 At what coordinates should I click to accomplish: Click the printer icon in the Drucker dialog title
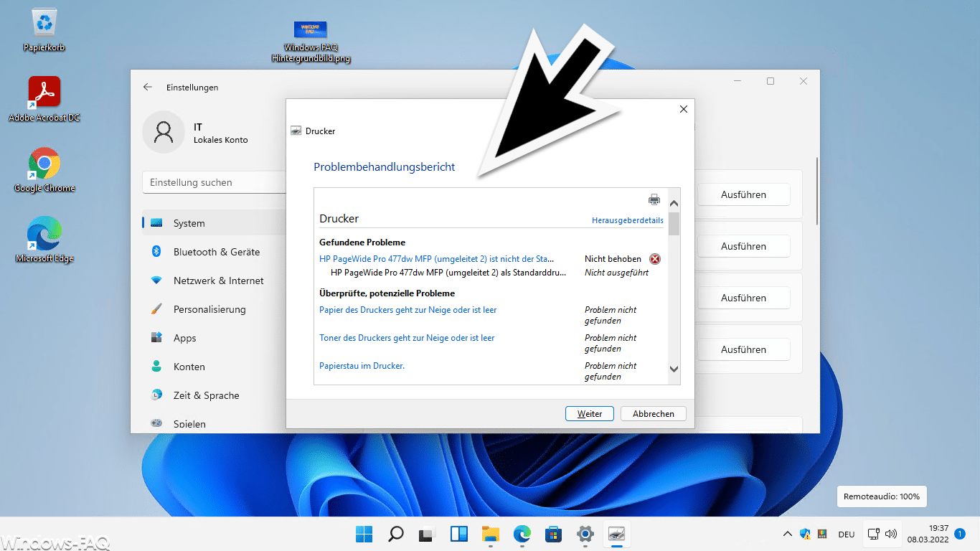(296, 131)
